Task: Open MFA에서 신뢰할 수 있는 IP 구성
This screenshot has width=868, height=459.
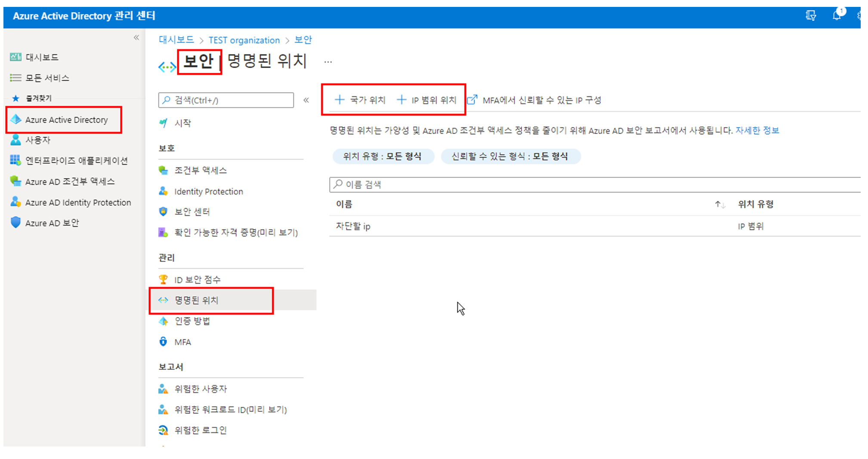Action: (x=534, y=100)
